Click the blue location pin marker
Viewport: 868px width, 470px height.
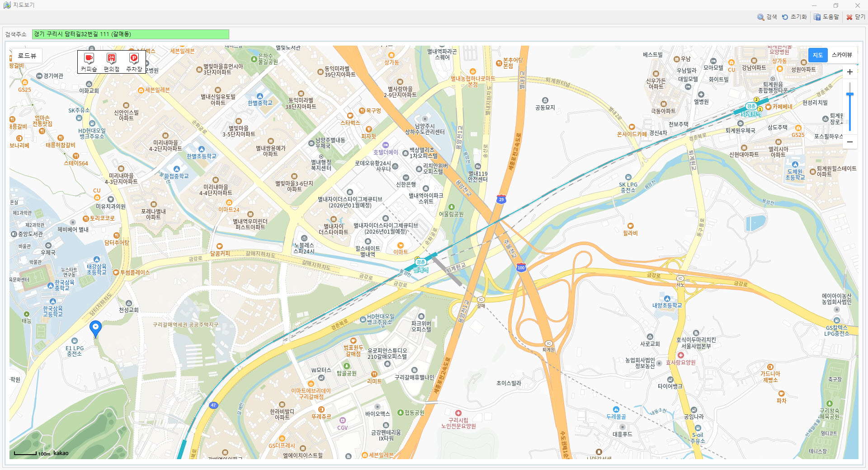pyautogui.click(x=95, y=328)
